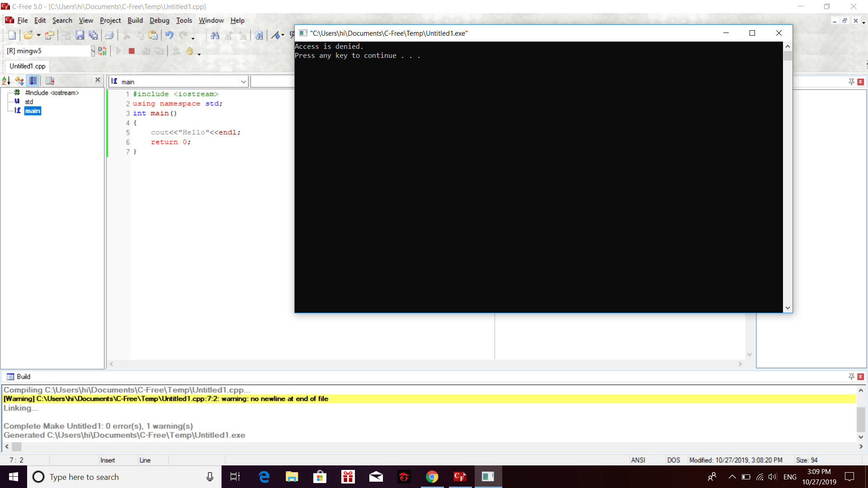Expand the main function selector dropdown
The width and height of the screenshot is (868, 488).
(x=243, y=82)
